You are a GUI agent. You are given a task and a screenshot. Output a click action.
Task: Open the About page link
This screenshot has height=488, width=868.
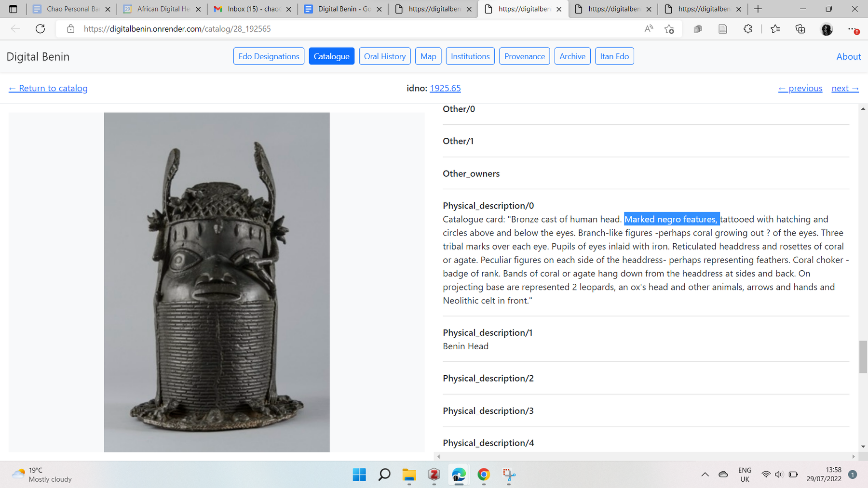849,56
